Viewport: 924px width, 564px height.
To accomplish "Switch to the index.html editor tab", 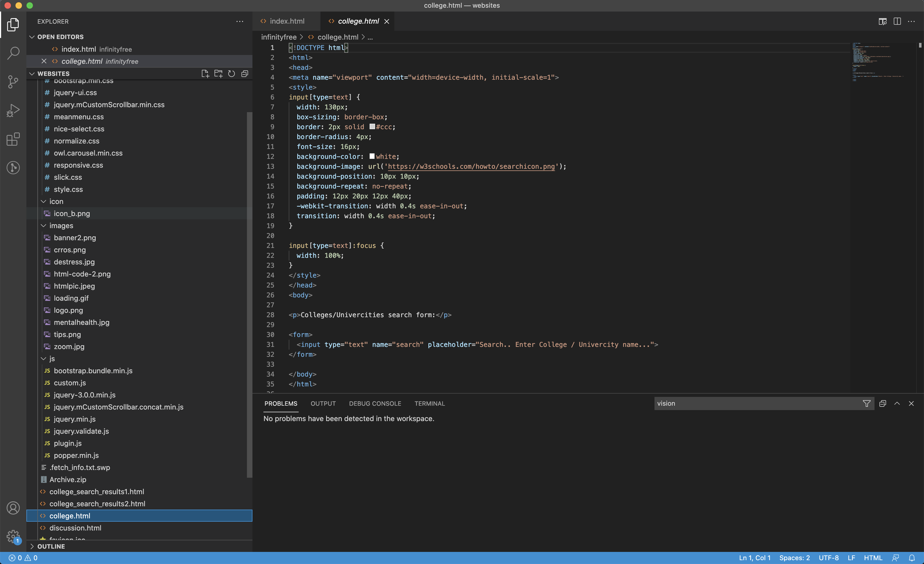I will 287,21.
